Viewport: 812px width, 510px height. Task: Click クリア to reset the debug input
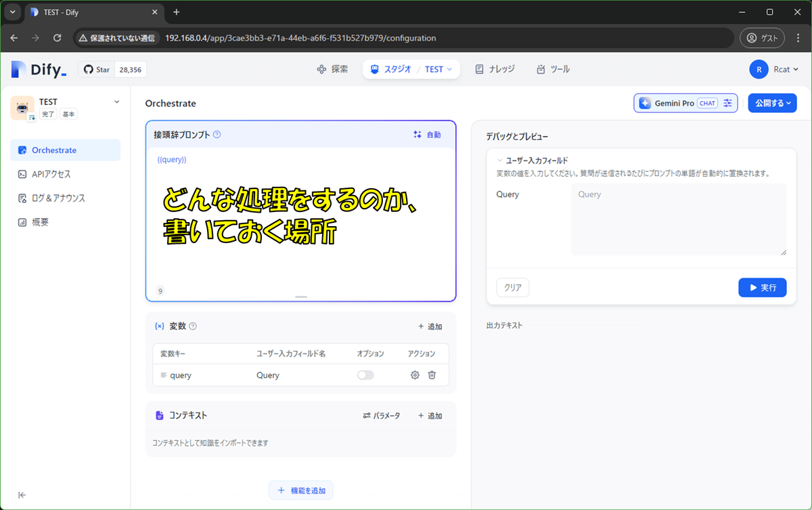click(x=512, y=287)
